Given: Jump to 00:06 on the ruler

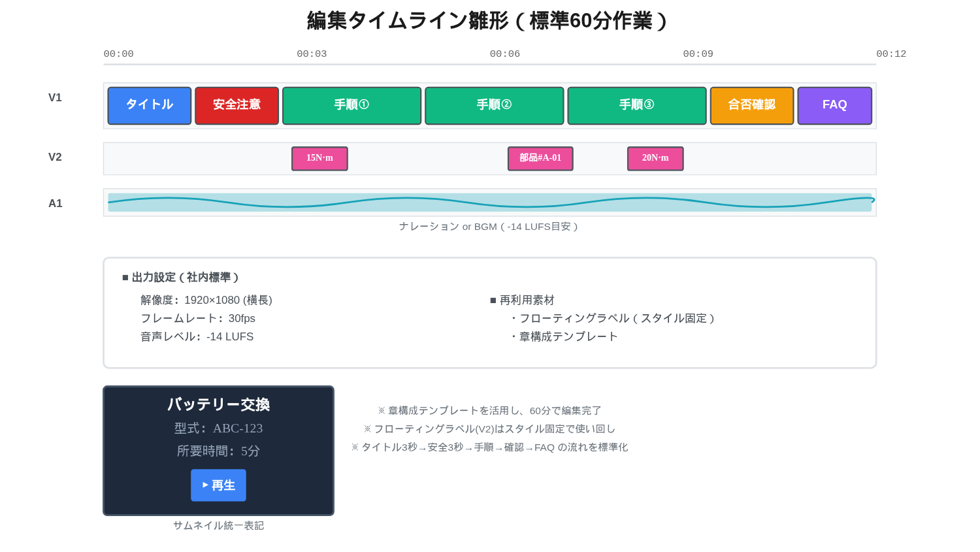Looking at the screenshot, I should coord(505,54).
